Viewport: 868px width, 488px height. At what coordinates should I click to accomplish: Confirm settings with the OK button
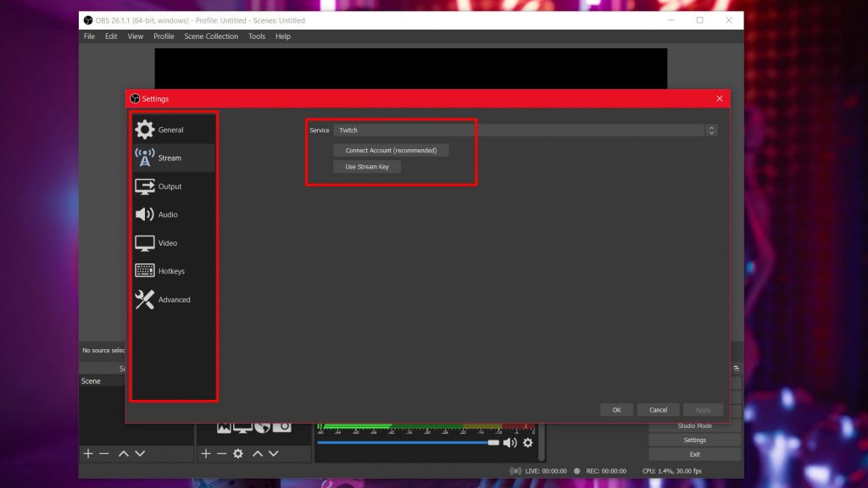pos(617,410)
